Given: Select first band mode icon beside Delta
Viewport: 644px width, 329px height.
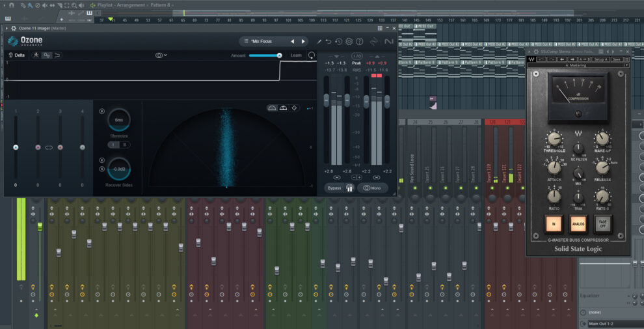Looking at the screenshot, I should [36, 55].
